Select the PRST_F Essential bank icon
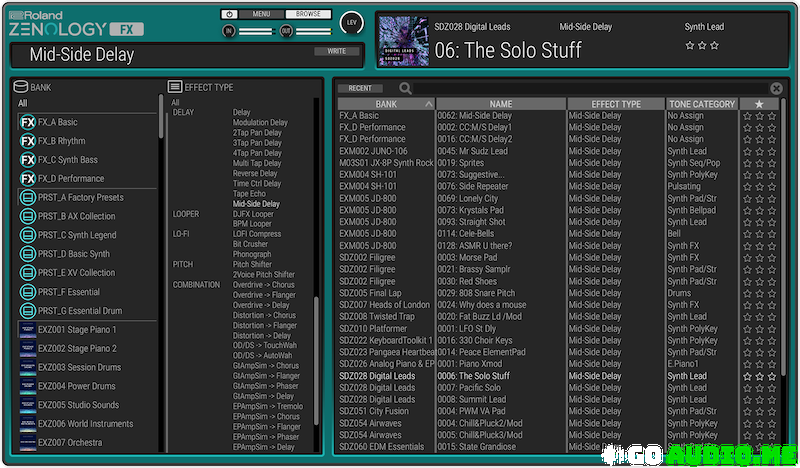This screenshot has height=468, width=800. pyautogui.click(x=28, y=292)
